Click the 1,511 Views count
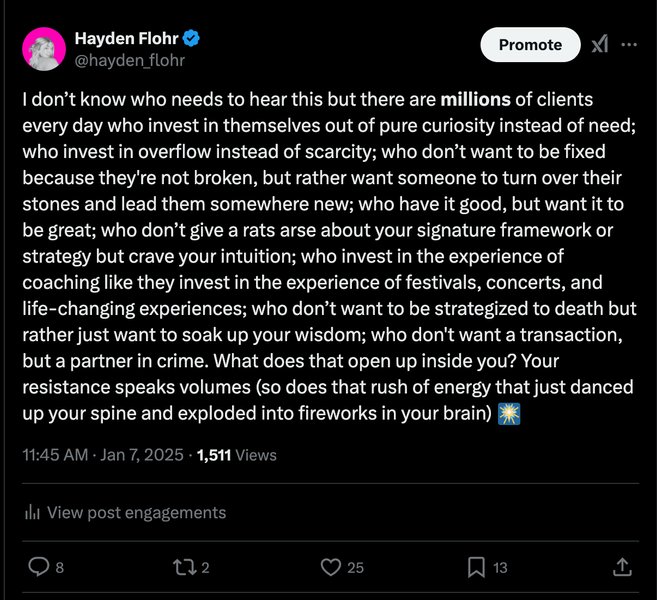Viewport: 657px width, 600px height. tap(237, 454)
